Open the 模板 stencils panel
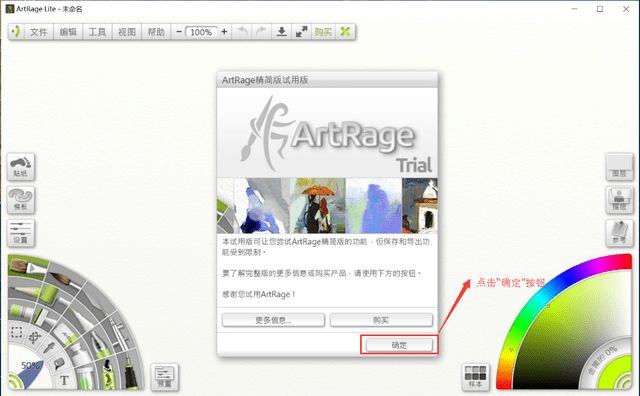 [x=21, y=200]
